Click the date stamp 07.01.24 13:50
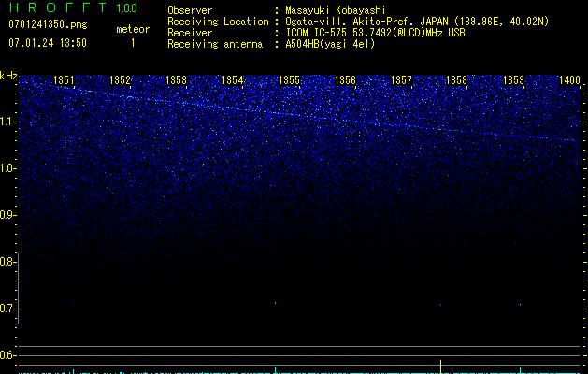 (47, 43)
